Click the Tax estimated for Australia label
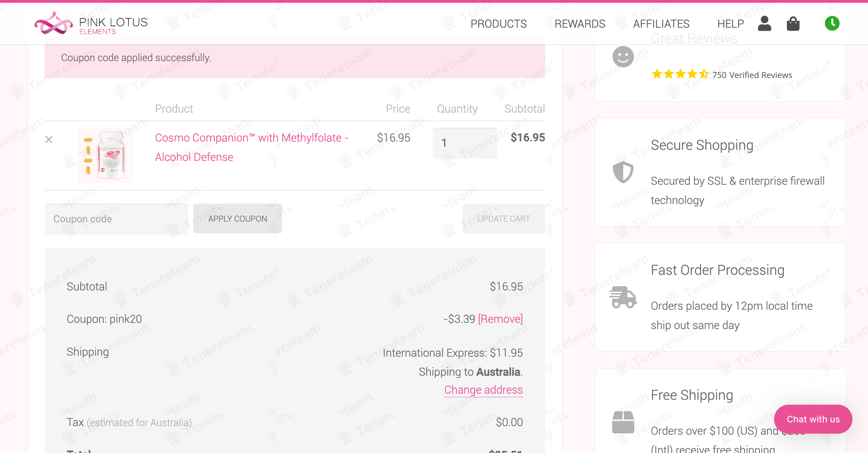The width and height of the screenshot is (868, 453). pos(129,422)
